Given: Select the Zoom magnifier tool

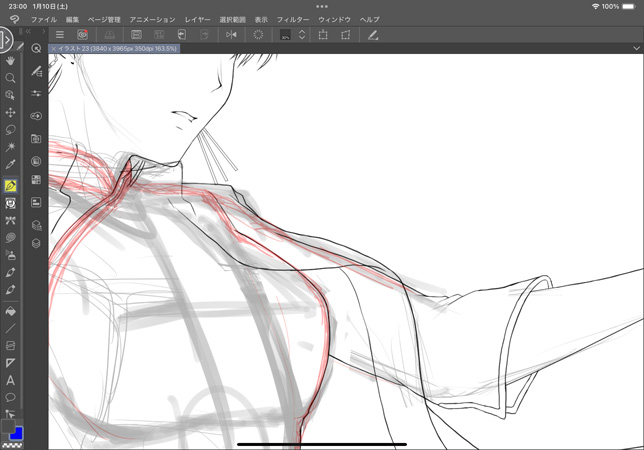Looking at the screenshot, I should (11, 78).
